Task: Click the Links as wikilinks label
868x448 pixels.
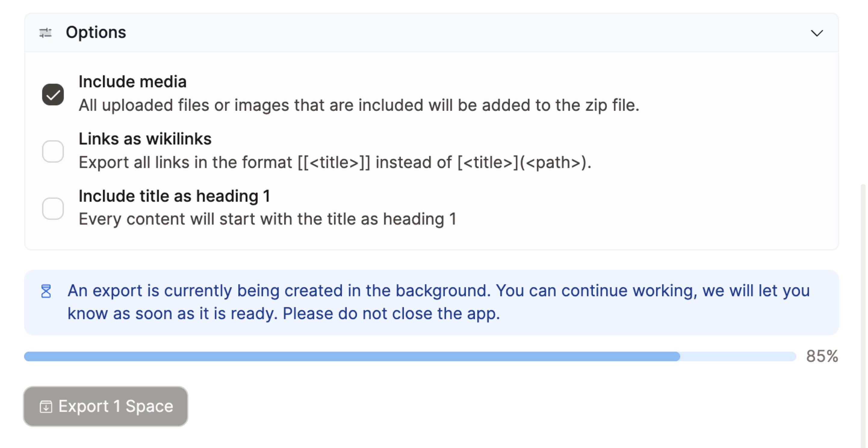Action: click(145, 139)
